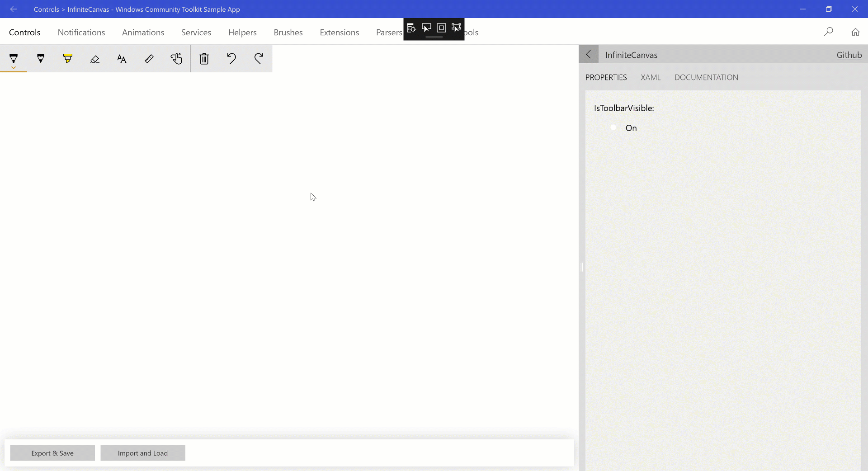This screenshot has width=868, height=471.
Task: Select the text (AA) tool
Action: pyautogui.click(x=122, y=59)
